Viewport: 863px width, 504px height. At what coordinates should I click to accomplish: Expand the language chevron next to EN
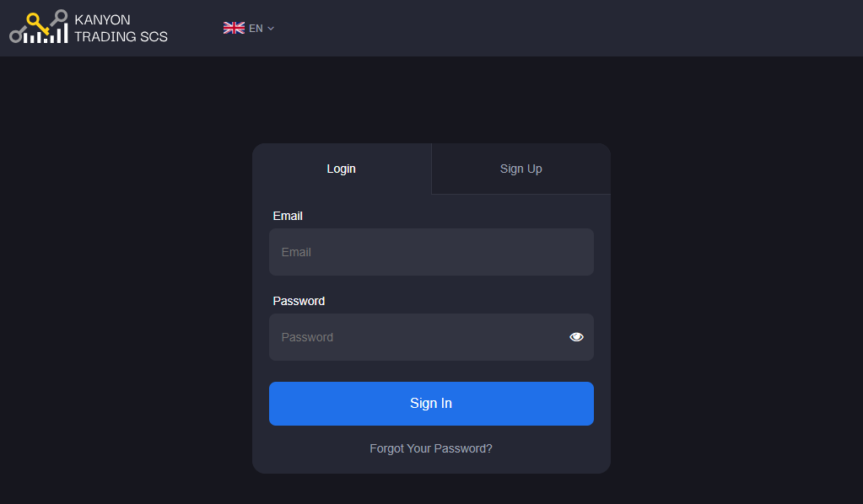tap(271, 29)
